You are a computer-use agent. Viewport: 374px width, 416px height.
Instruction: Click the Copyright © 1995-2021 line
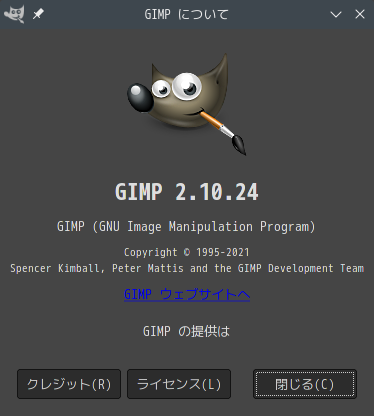pyautogui.click(x=187, y=252)
